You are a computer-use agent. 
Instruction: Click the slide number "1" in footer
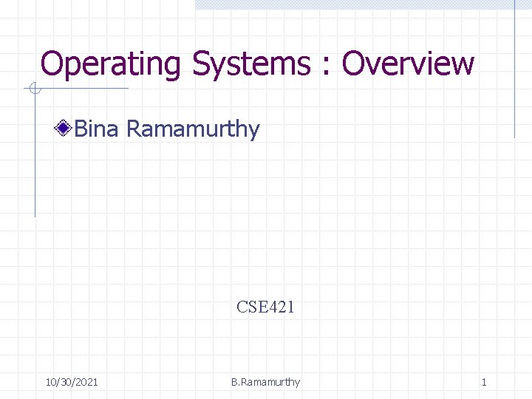click(484, 383)
